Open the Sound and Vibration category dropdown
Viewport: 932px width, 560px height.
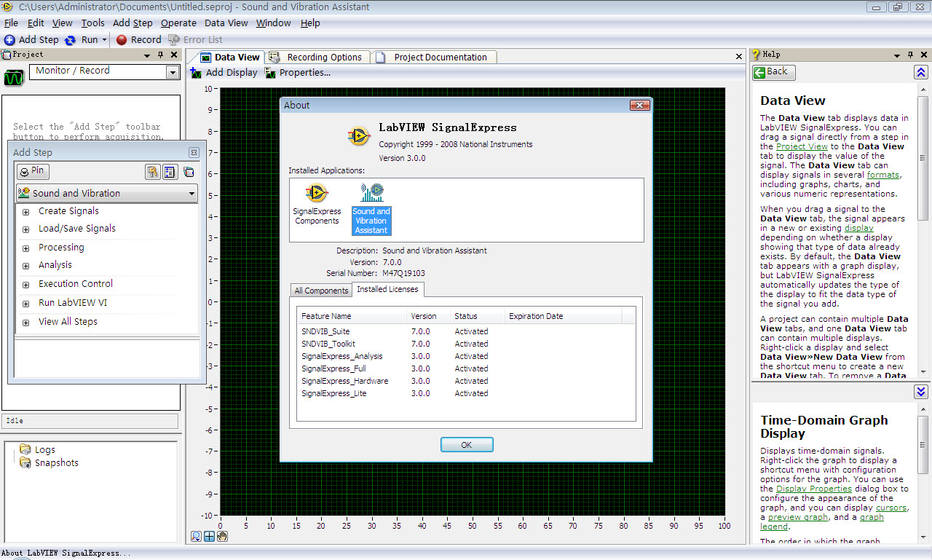coord(107,193)
